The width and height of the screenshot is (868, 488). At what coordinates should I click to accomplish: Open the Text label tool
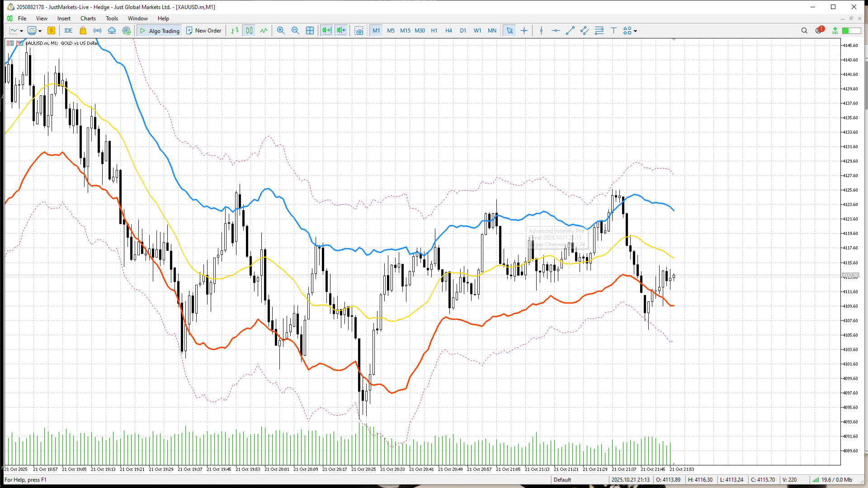(x=613, y=30)
